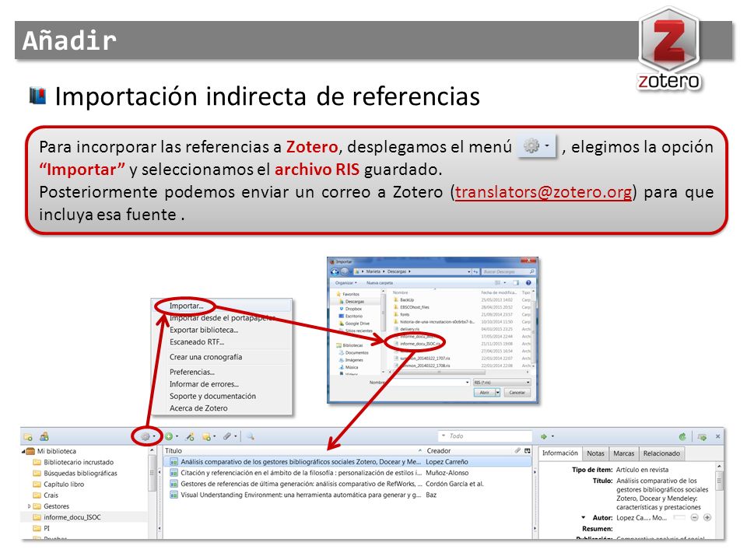Click the New Collection icon in Zotero
747x560 pixels.
(x=28, y=436)
